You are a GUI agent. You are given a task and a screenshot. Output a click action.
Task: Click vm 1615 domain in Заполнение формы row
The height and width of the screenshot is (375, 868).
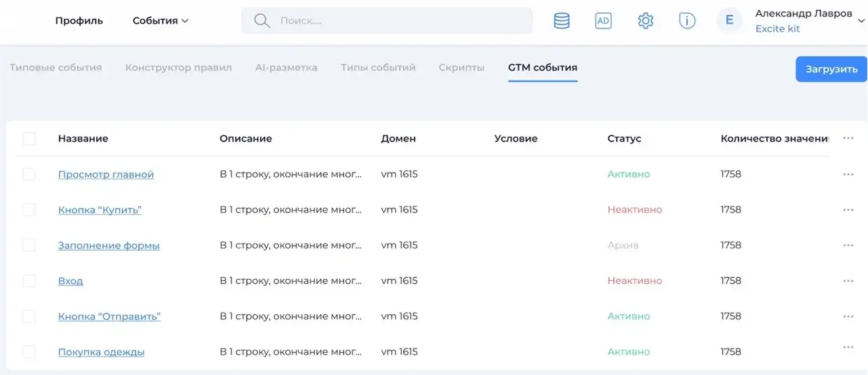click(399, 245)
